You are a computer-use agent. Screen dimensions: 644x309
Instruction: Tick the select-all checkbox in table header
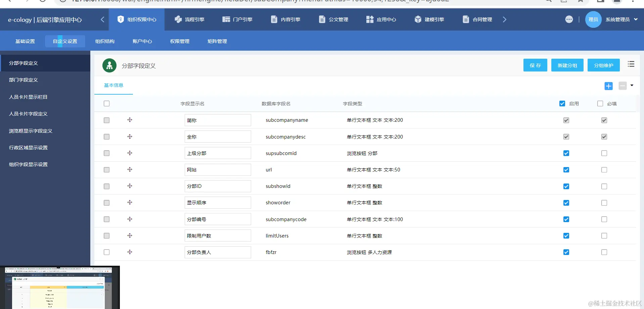(106, 104)
